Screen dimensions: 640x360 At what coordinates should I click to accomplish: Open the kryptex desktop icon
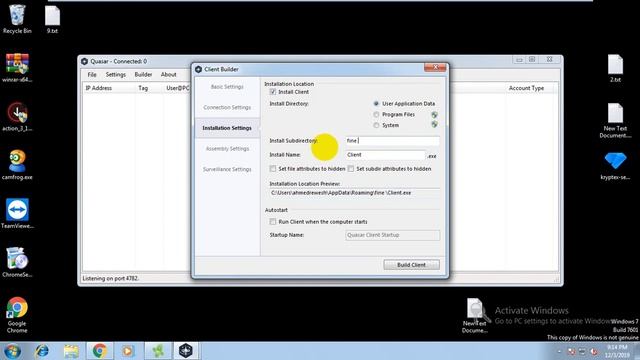coord(616,166)
